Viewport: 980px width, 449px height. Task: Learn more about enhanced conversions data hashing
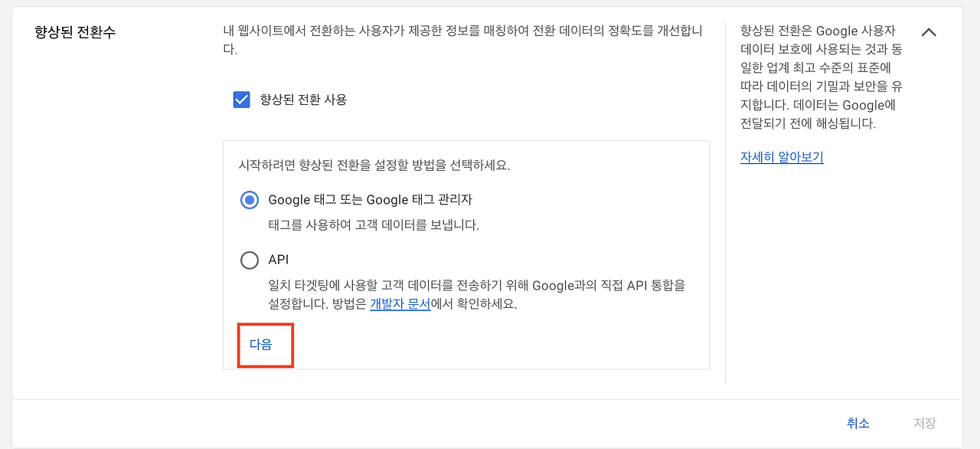pos(781,156)
